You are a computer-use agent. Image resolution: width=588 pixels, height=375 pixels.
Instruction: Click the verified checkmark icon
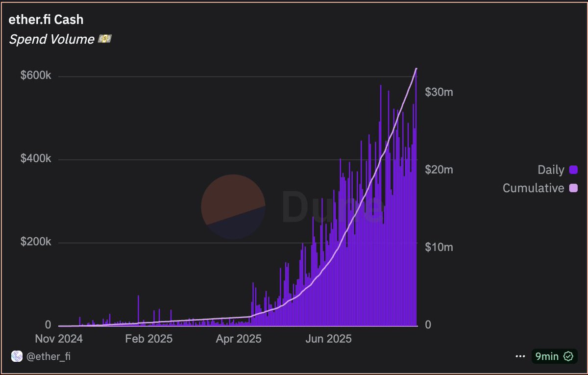click(x=568, y=356)
